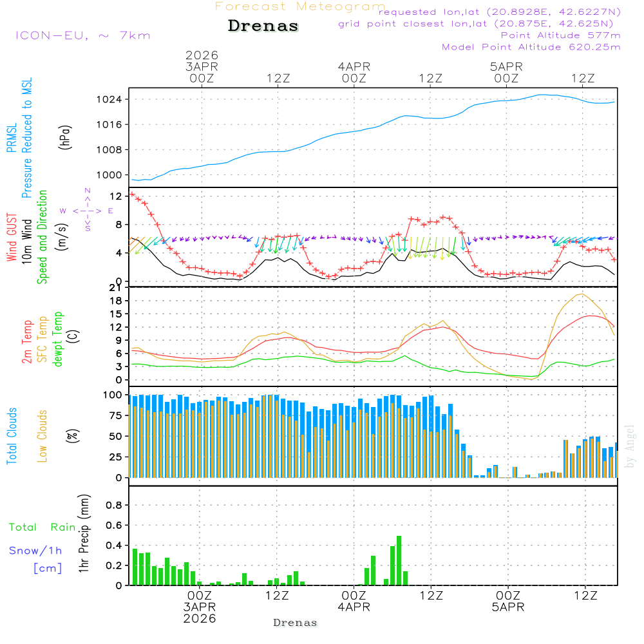Image resolution: width=644 pixels, height=644 pixels.
Task: Select the orange Low Clouds legend label
Action: pyautogui.click(x=43, y=436)
